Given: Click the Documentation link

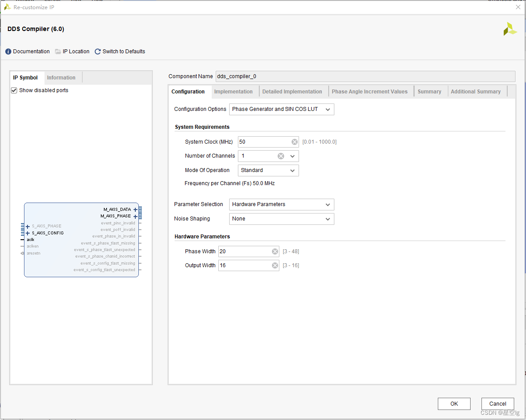Looking at the screenshot, I should (x=31, y=52).
